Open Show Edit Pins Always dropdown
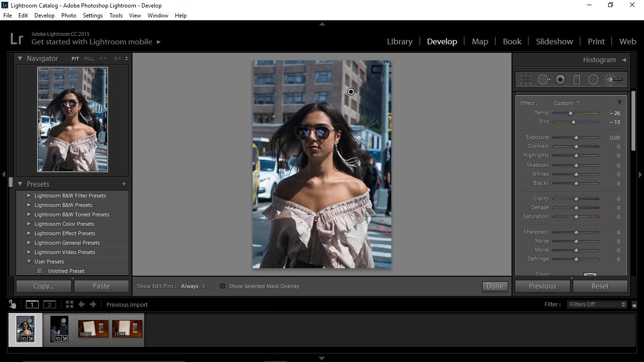The height and width of the screenshot is (362, 644). [193, 286]
